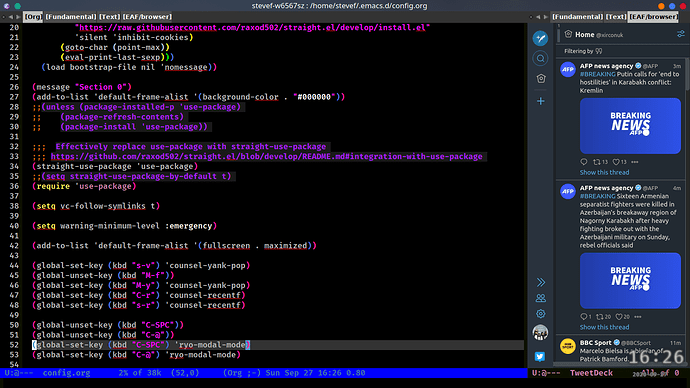The height and width of the screenshot is (388, 690).
Task: Select the [Fundamental] tab in left window
Action: tap(70, 17)
